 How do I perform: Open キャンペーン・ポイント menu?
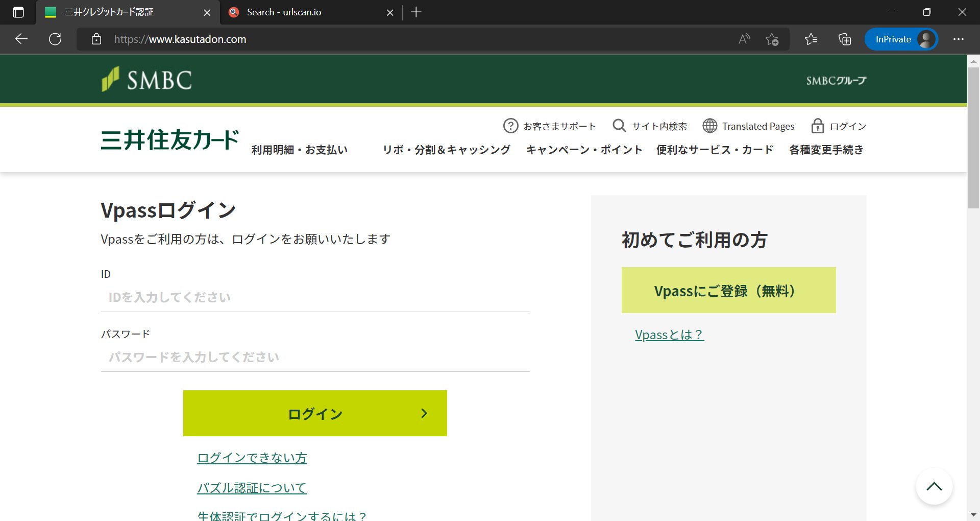pyautogui.click(x=584, y=150)
